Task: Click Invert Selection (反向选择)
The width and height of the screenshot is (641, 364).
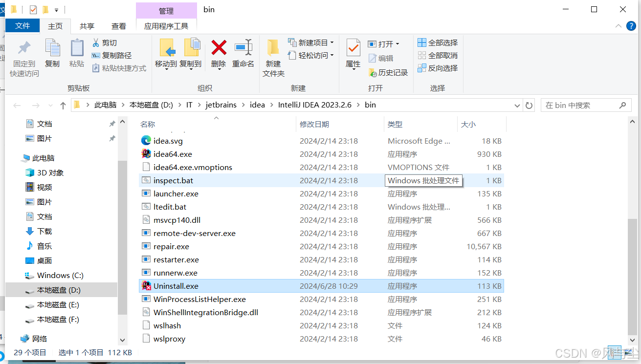Action: [438, 68]
